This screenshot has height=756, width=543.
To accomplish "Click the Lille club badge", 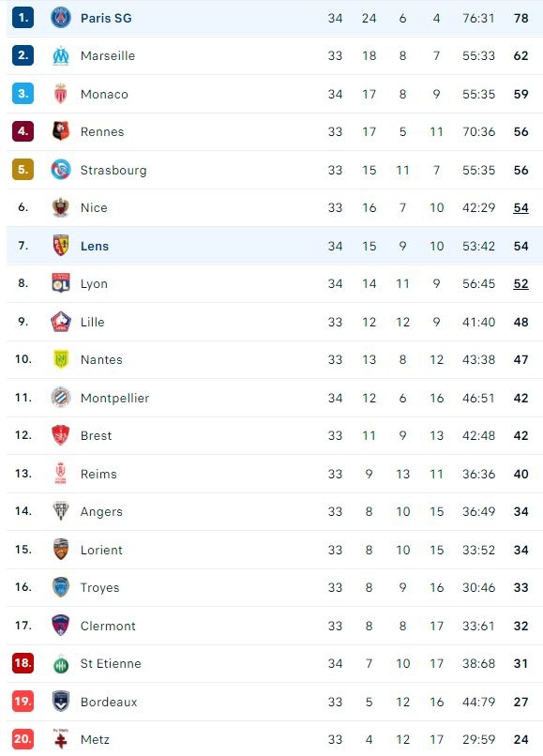I will pyautogui.click(x=61, y=322).
